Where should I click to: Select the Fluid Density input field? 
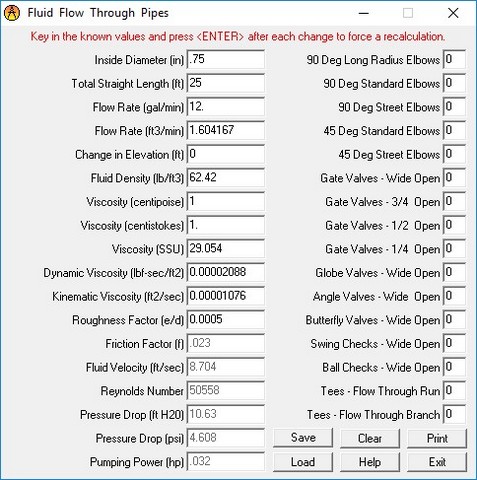pyautogui.click(x=226, y=178)
